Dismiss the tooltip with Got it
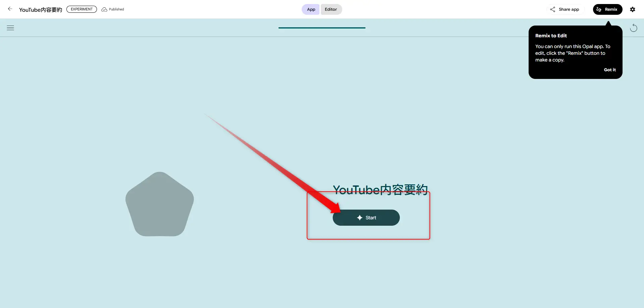 [x=609, y=70]
